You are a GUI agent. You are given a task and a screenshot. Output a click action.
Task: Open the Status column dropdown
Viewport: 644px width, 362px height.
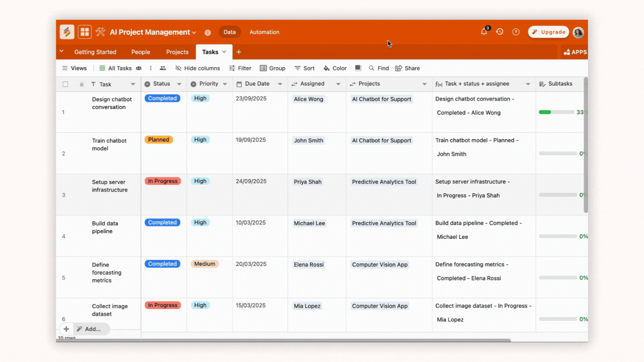click(179, 84)
